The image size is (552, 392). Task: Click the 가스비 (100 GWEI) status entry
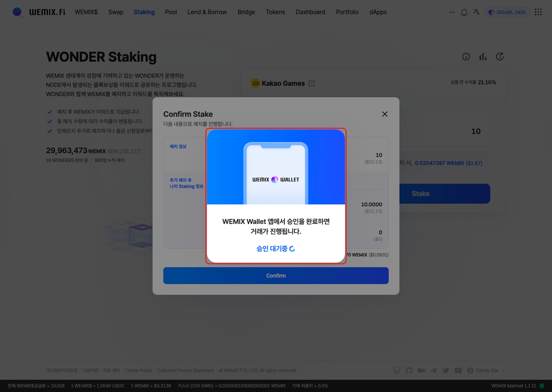231,386
